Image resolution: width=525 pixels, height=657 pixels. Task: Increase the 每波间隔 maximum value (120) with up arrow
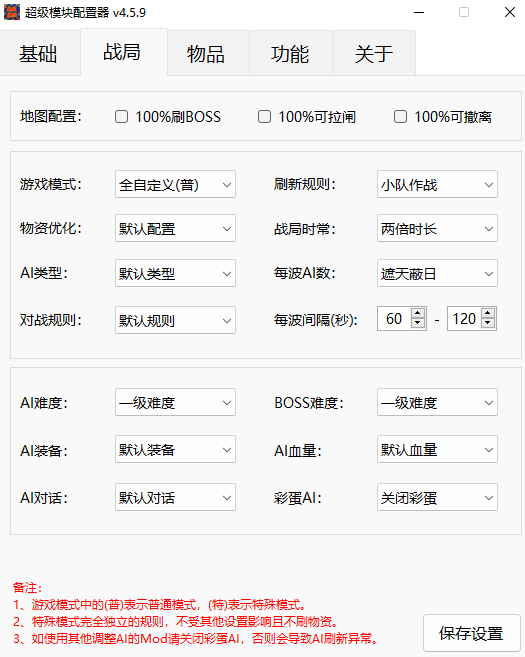[x=488, y=313]
